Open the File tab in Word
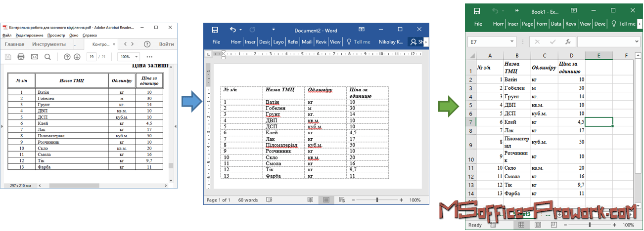Screen dimensions: 644x231 click(216, 42)
